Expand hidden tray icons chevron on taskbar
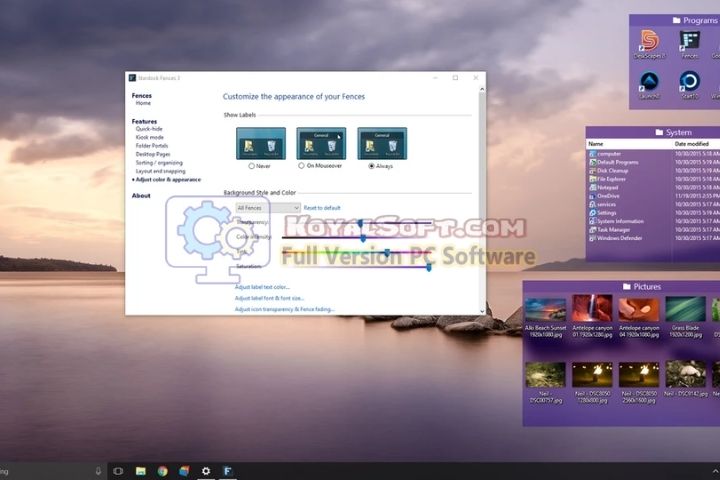Screen dimensions: 720x480 (715, 471)
